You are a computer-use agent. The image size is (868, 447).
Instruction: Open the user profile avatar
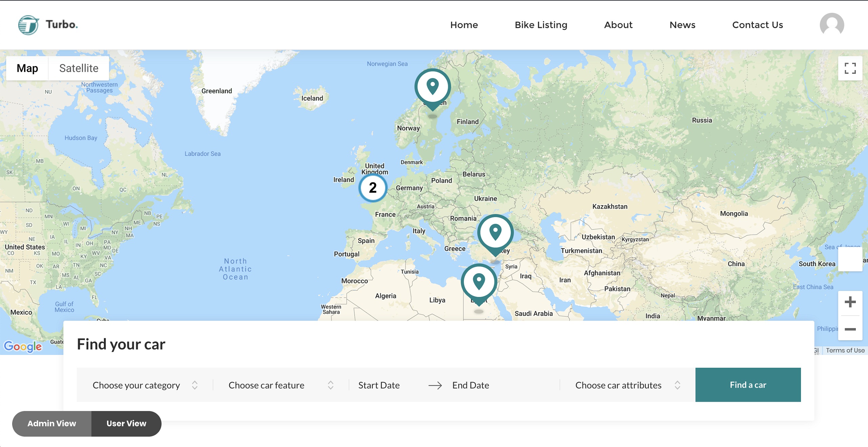831,25
